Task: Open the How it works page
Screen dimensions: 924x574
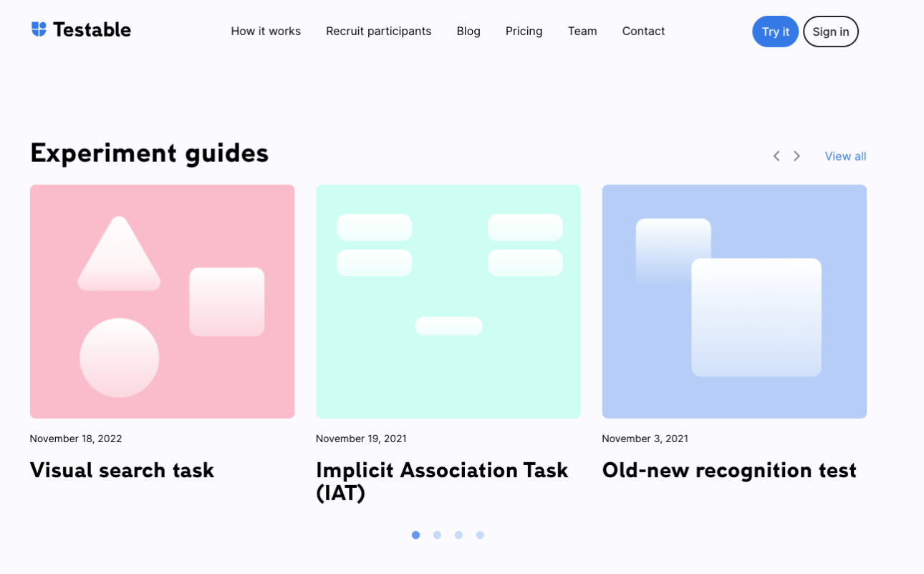Action: [x=266, y=31]
